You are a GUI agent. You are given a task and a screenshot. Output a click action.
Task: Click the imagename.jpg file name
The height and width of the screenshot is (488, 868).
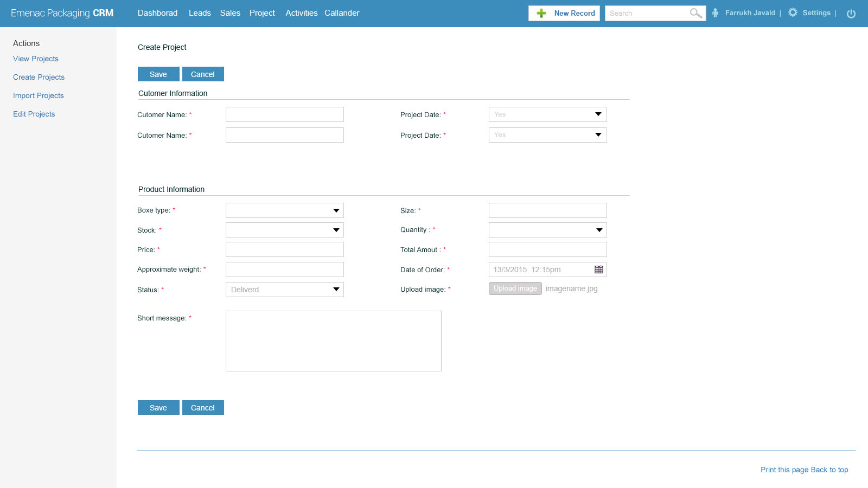(571, 288)
